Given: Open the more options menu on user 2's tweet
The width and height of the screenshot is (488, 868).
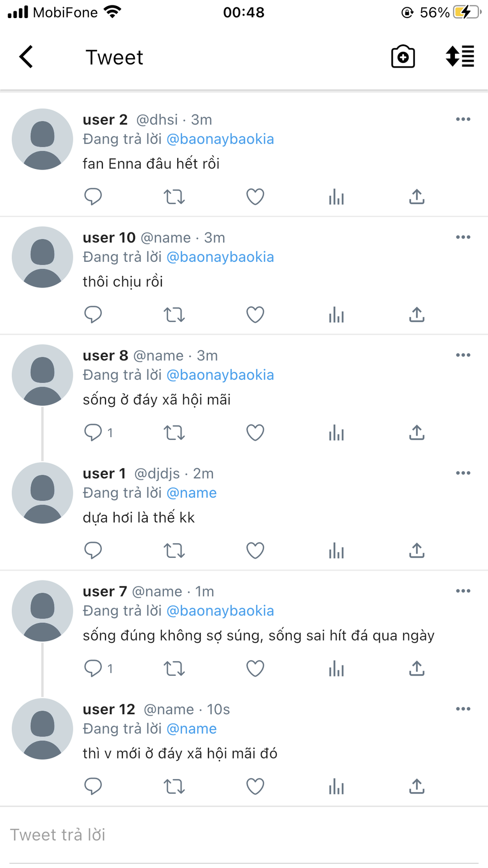Looking at the screenshot, I should [463, 119].
